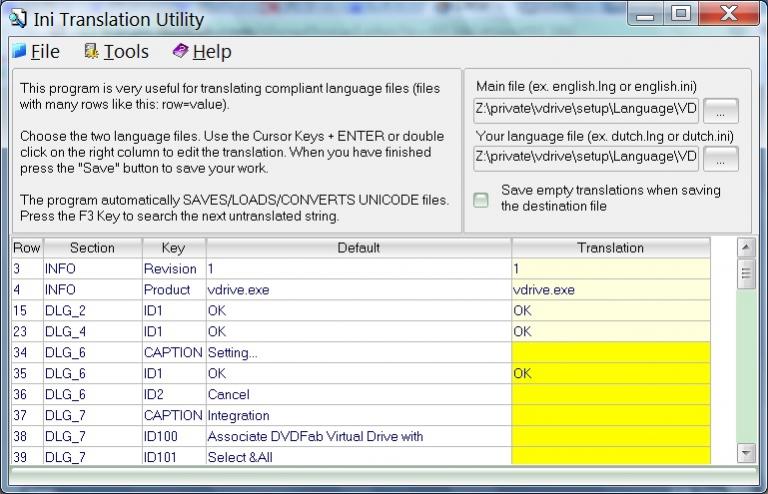Click the Tools menu icon
Screen dimensions: 768x494
pyautogui.click(x=91, y=51)
